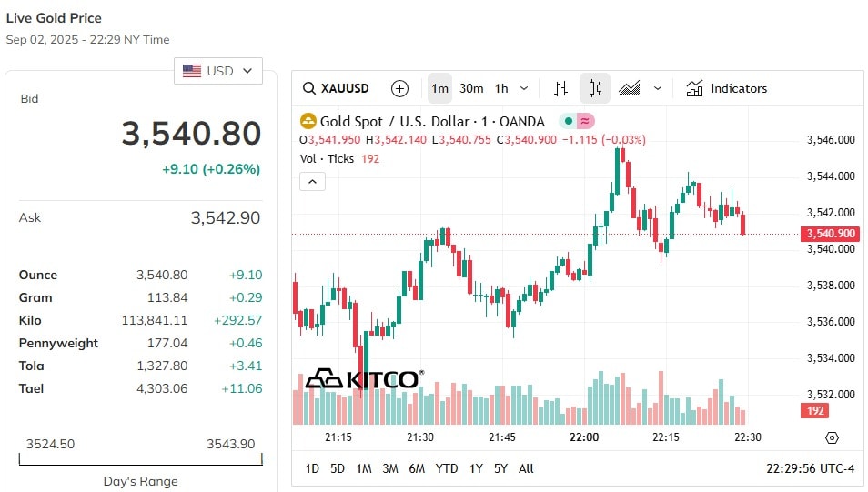Viewport: 868px width, 492px height.
Task: Click the Vol · Ticks indicator label
Action: (327, 159)
